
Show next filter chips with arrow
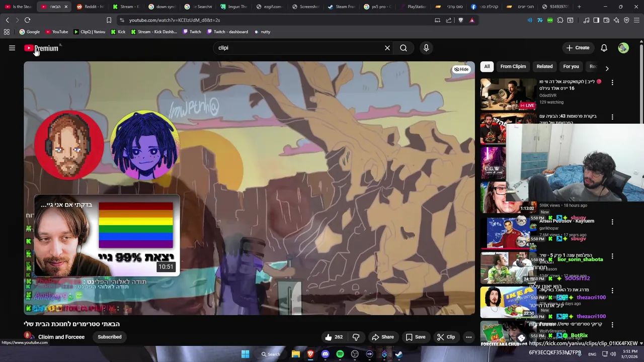[x=607, y=68]
